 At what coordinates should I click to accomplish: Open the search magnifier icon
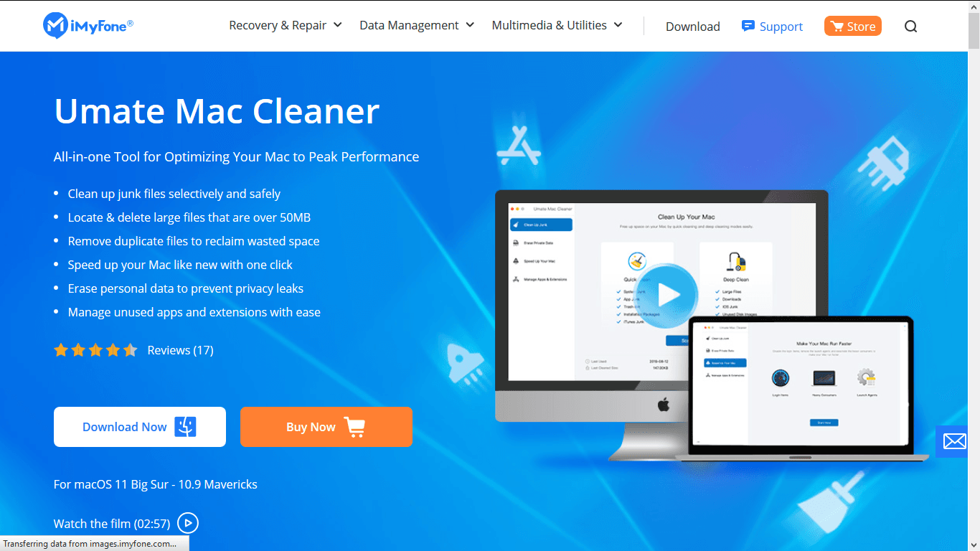(910, 27)
